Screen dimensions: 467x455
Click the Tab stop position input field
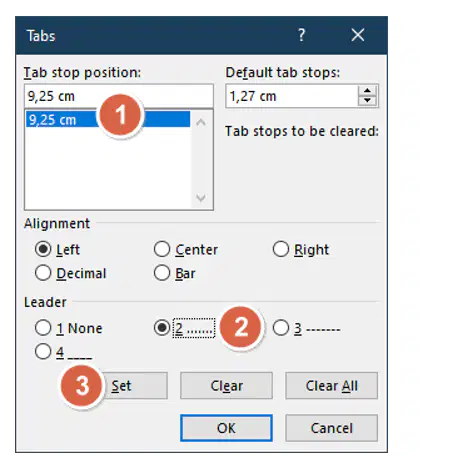click(x=119, y=96)
